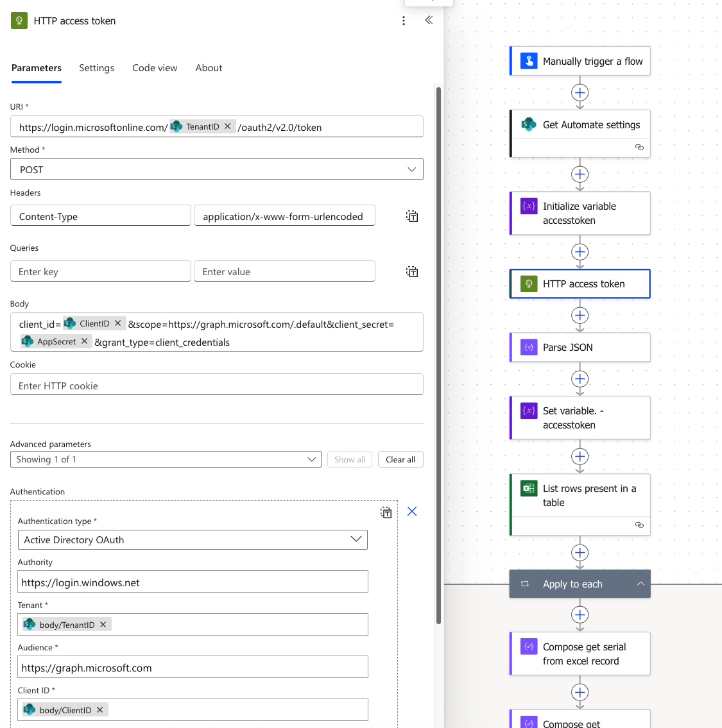Open connection settings on Get Automate settings

click(x=639, y=147)
